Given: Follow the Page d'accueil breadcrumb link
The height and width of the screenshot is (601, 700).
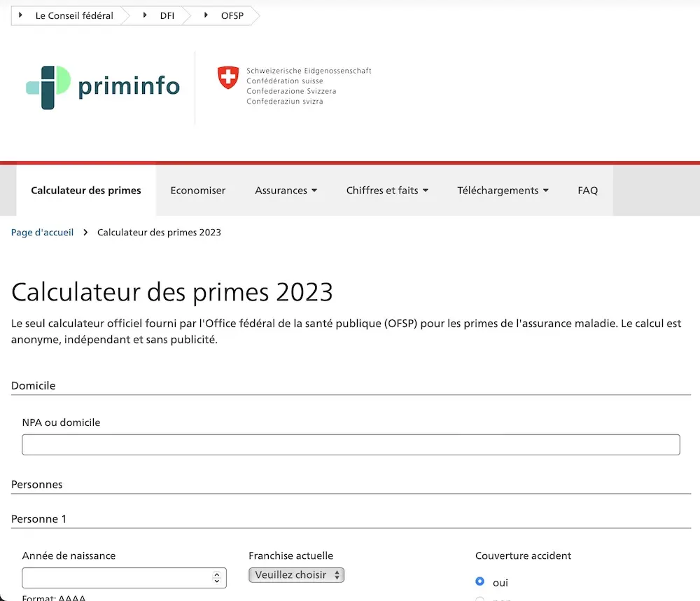Looking at the screenshot, I should point(43,233).
